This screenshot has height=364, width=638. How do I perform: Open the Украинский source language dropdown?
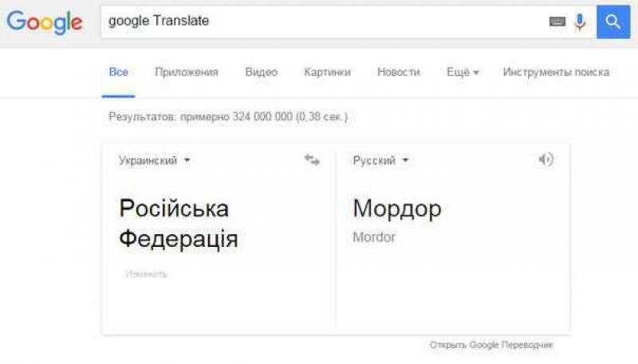click(x=155, y=160)
